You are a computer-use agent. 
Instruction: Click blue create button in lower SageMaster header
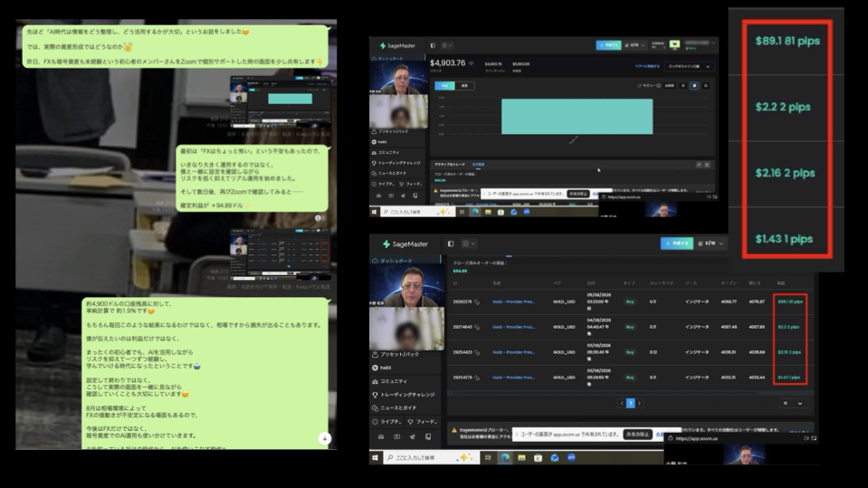click(676, 244)
